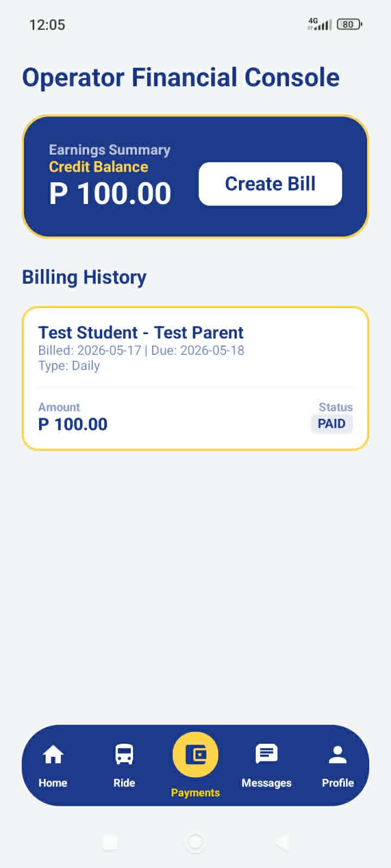
Task: Check the battery indicator in status bar
Action: click(x=349, y=24)
